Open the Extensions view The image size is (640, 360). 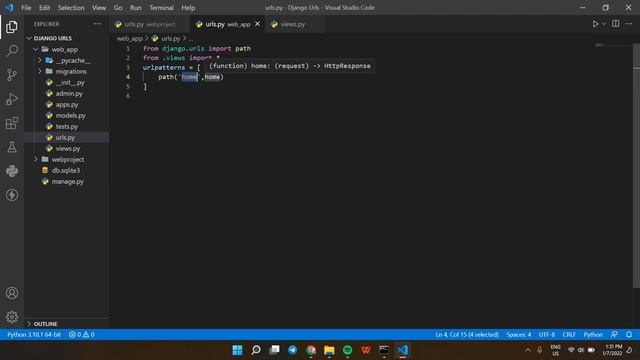(x=12, y=123)
